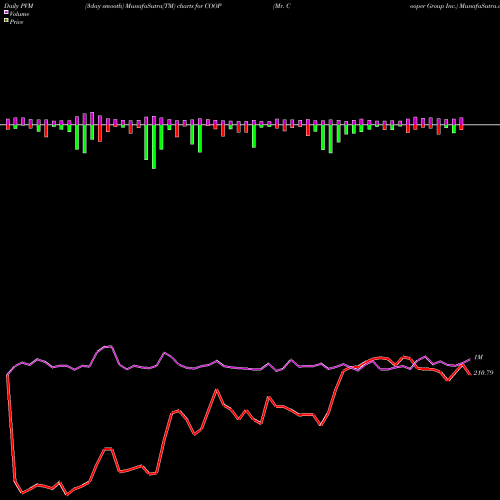Click the 'Price' legend label
The width and height of the screenshot is (500, 500).
[16, 22]
